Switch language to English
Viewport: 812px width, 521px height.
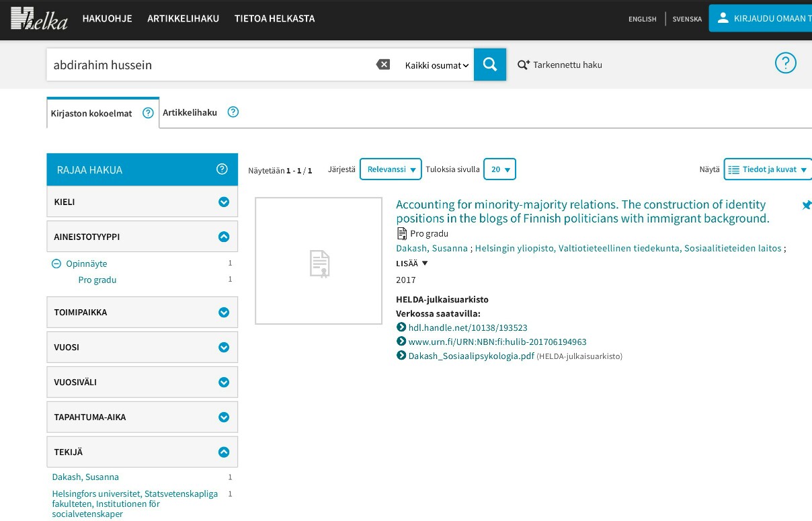tap(643, 19)
